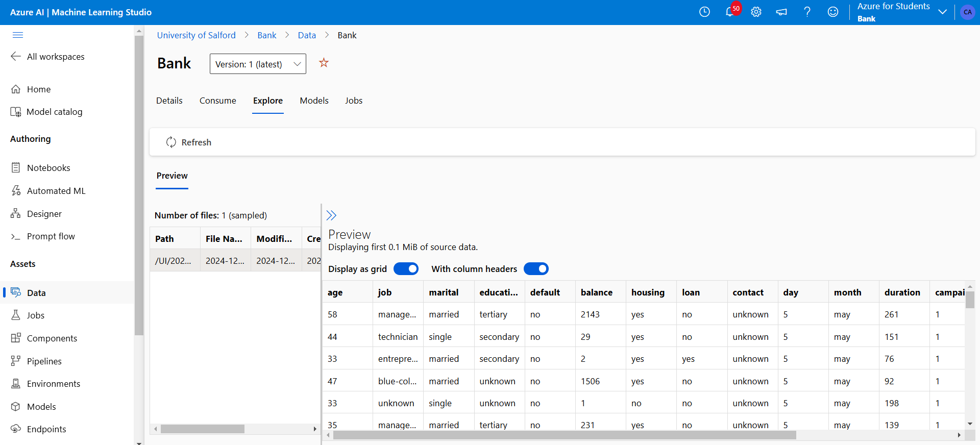Image resolution: width=980 pixels, height=445 pixels.
Task: Switch to the Details tab
Action: [169, 101]
